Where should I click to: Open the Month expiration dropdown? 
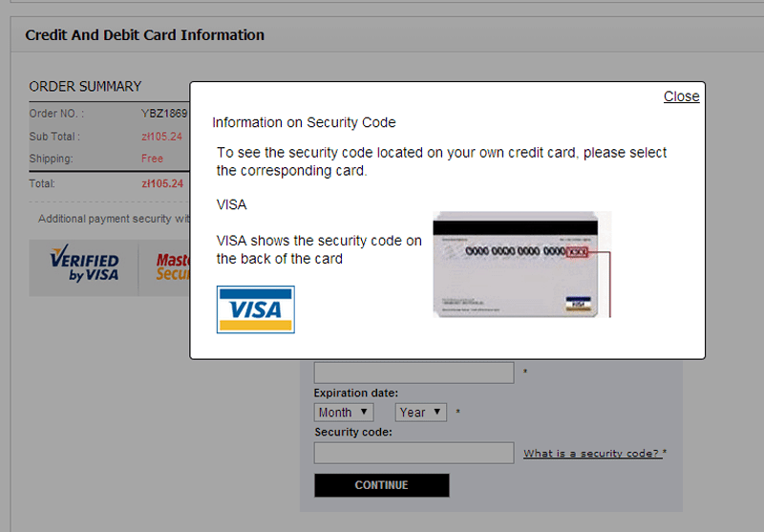coord(344,413)
